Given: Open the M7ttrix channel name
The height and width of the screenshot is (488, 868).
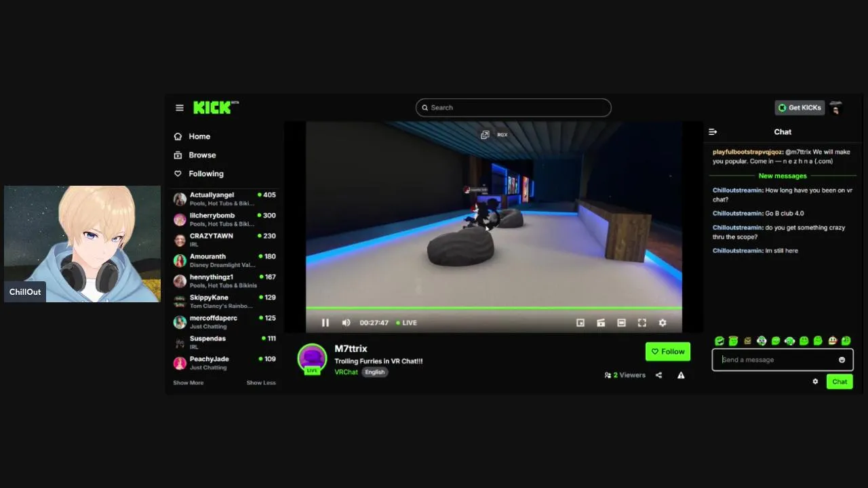Looking at the screenshot, I should (351, 348).
